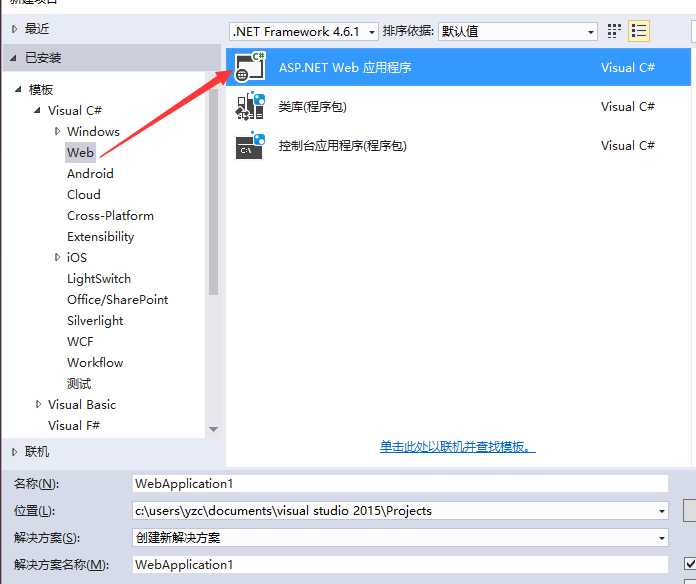The image size is (696, 584).
Task: Expand the iOS tree node
Action: (x=57, y=257)
